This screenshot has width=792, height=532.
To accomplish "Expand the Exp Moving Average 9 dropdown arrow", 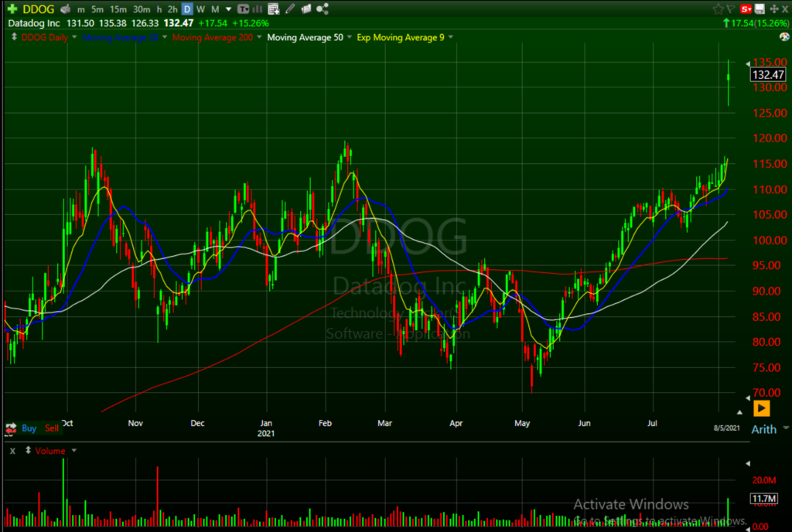I will point(451,37).
